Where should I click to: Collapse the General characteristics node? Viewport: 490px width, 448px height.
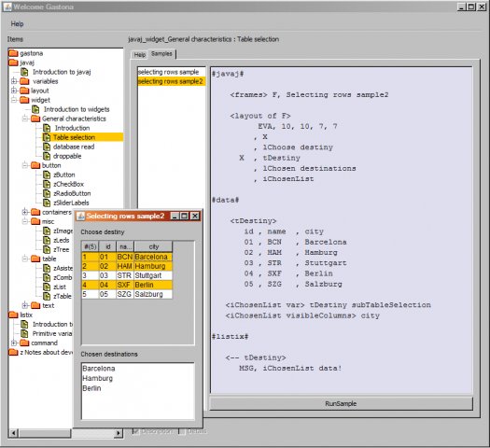(x=25, y=119)
